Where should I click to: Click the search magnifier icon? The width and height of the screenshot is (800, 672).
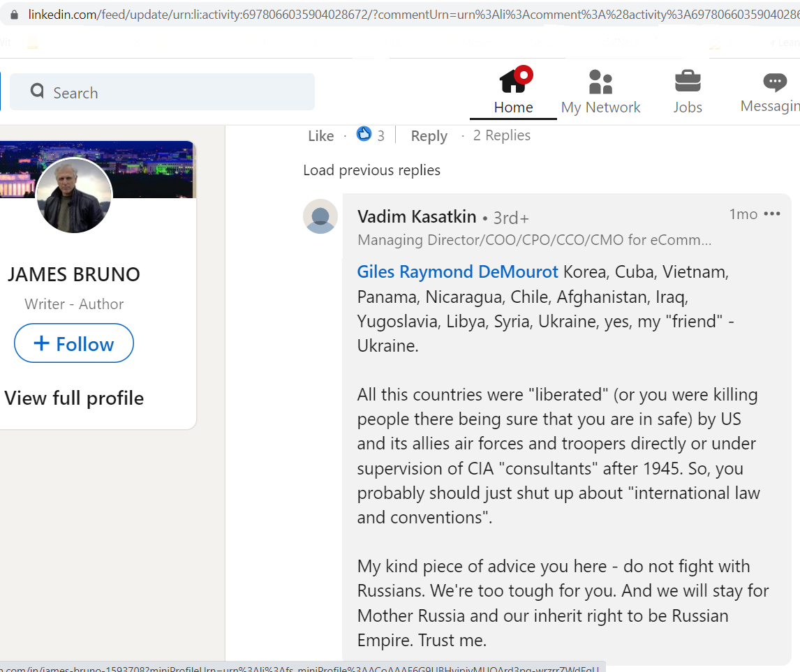point(37,91)
